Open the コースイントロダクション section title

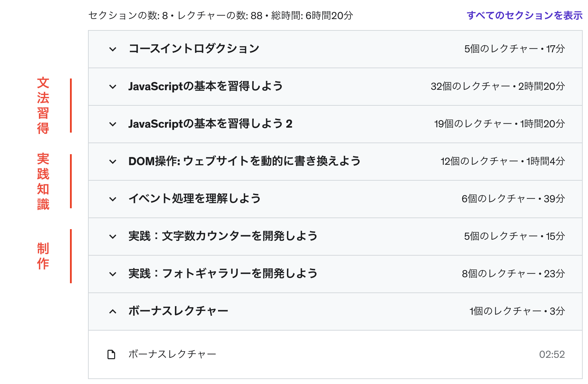194,49
